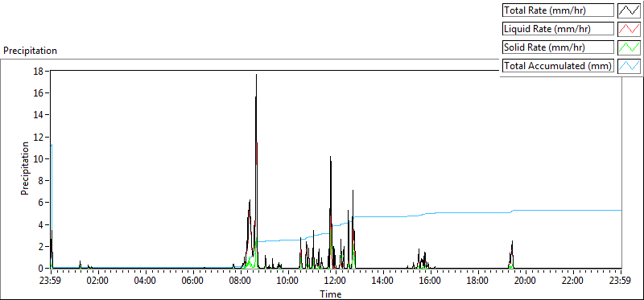Screen dimensions: 644x300
Task: Click the first 23:59 time axis label
Action: pyautogui.click(x=51, y=282)
